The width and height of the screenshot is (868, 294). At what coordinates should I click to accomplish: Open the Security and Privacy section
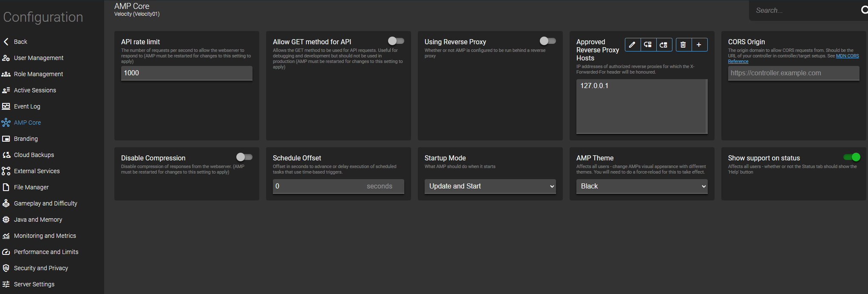click(x=41, y=268)
